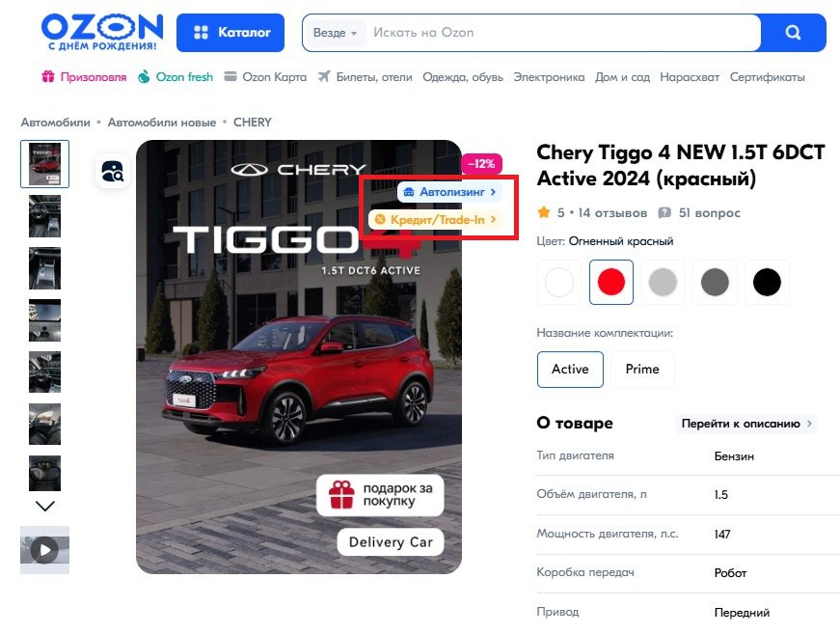This screenshot has height=634, width=840.
Task: Click the main Chery Tiggo 4 image
Action: coord(299,357)
